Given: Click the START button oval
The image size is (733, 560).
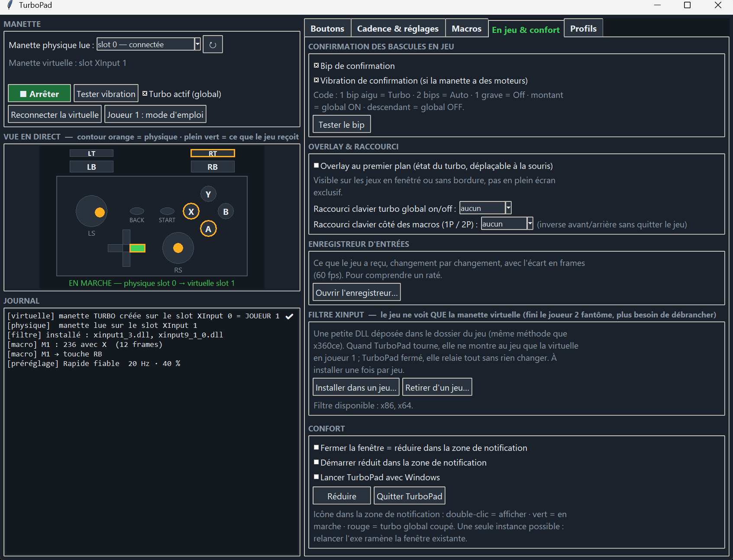Looking at the screenshot, I should coord(167,211).
